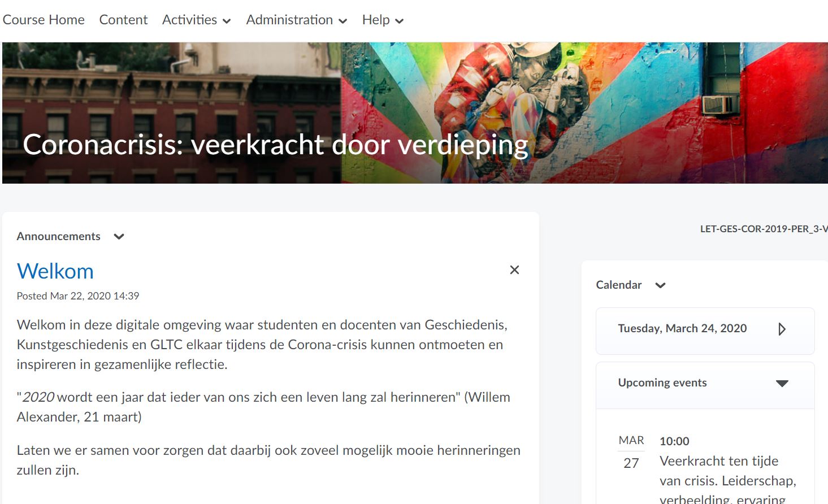The width and height of the screenshot is (828, 504).
Task: Click the Upcoming events header text
Action: click(662, 383)
